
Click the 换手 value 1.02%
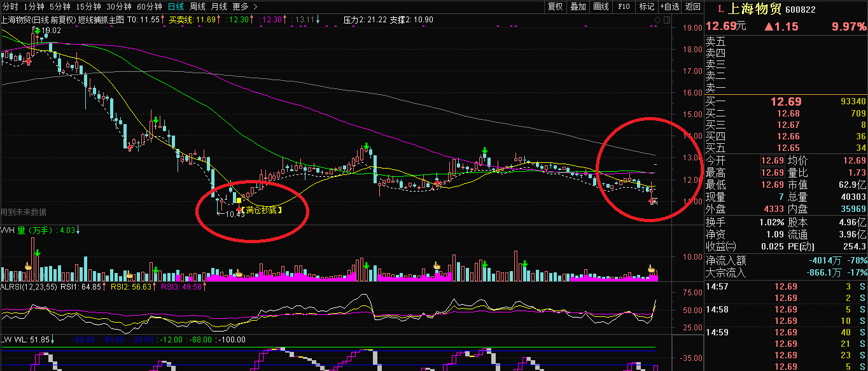coord(772,223)
